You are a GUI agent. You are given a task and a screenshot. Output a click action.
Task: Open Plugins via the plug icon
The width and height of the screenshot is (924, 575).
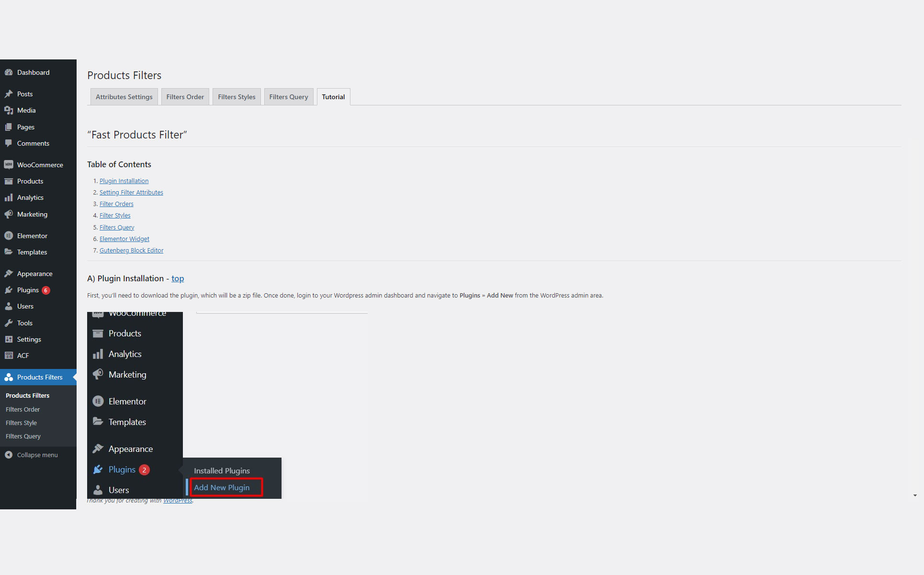(x=9, y=290)
